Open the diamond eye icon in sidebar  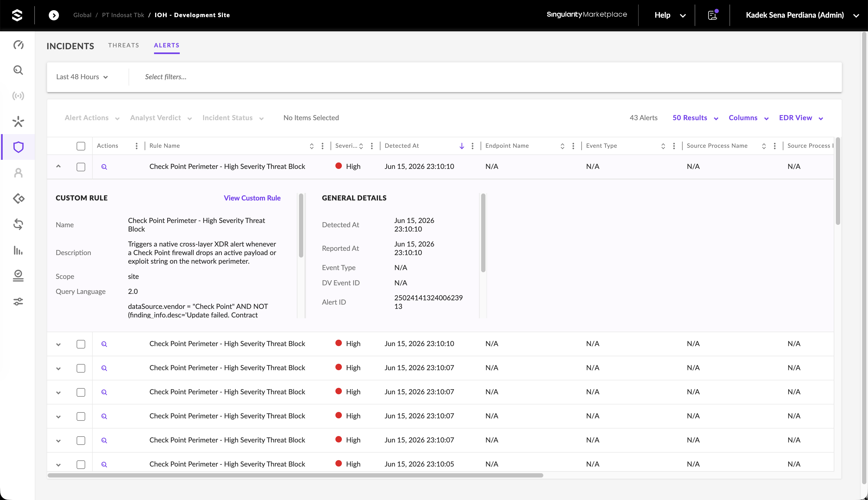coord(18,199)
